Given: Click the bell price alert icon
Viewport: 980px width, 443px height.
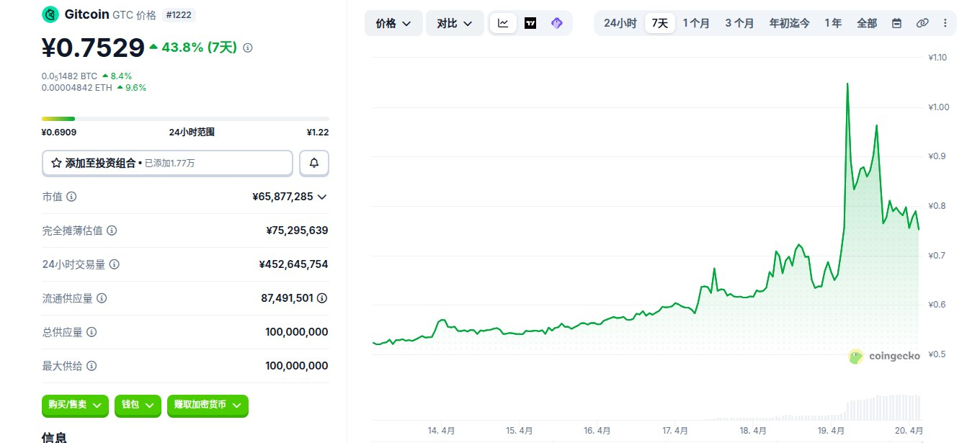Looking at the screenshot, I should pos(314,163).
